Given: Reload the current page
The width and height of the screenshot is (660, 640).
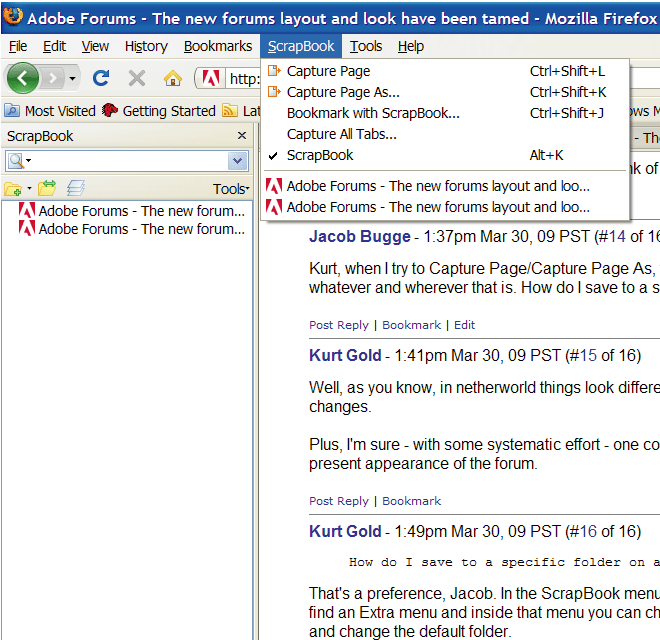Looking at the screenshot, I should tap(101, 78).
